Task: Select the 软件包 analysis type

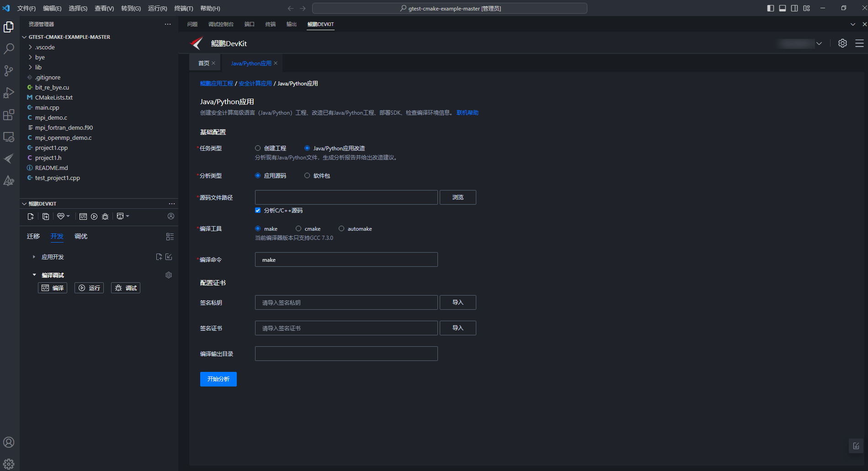Action: pos(307,175)
